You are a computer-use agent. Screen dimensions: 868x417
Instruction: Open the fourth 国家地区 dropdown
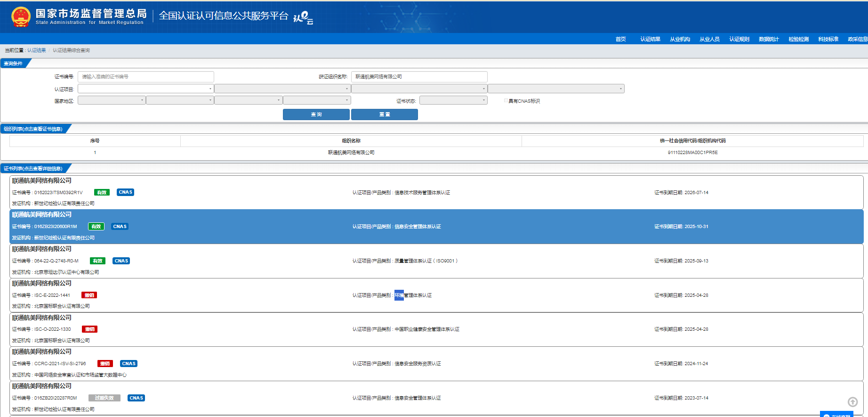[317, 100]
